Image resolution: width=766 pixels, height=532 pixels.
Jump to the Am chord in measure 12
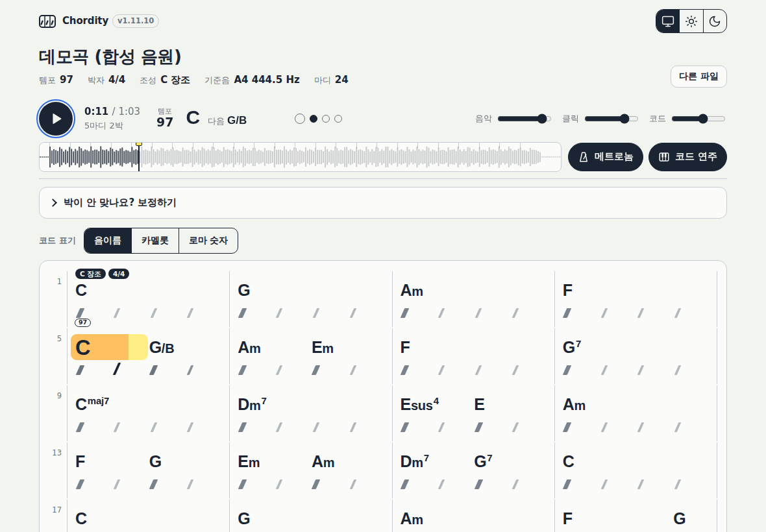click(x=574, y=405)
